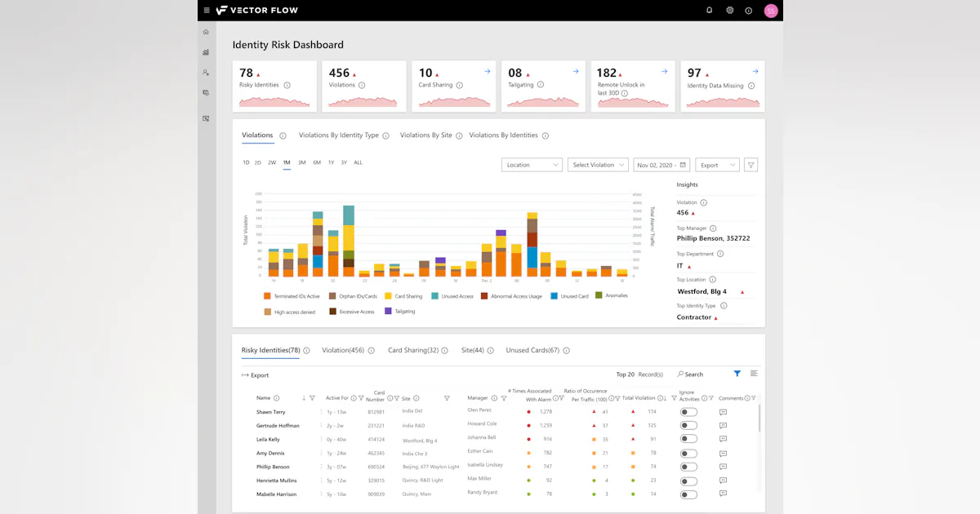Open Remote Unlock card arrow link
The height and width of the screenshot is (514, 980).
666,71
